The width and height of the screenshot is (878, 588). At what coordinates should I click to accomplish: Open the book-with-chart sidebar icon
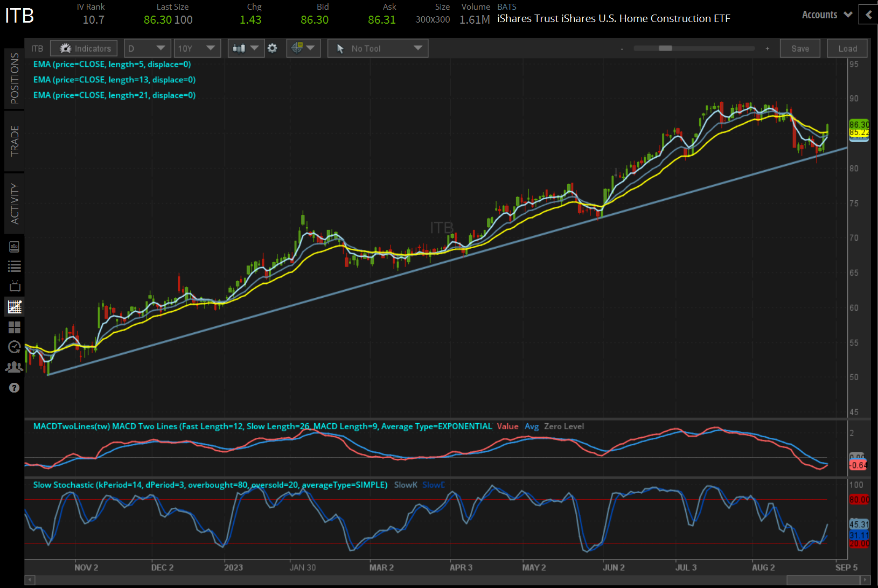15,247
